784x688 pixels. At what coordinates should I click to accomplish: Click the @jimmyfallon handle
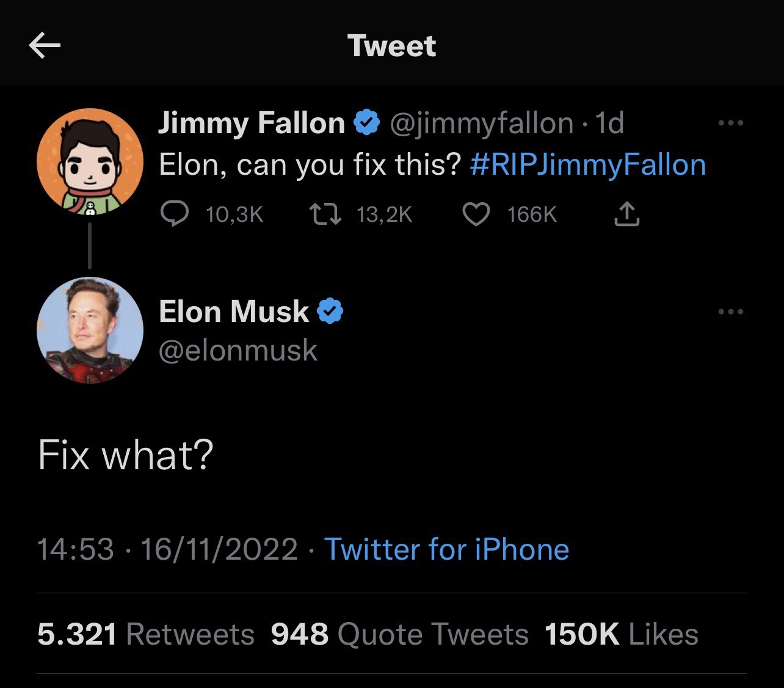pyautogui.click(x=481, y=123)
